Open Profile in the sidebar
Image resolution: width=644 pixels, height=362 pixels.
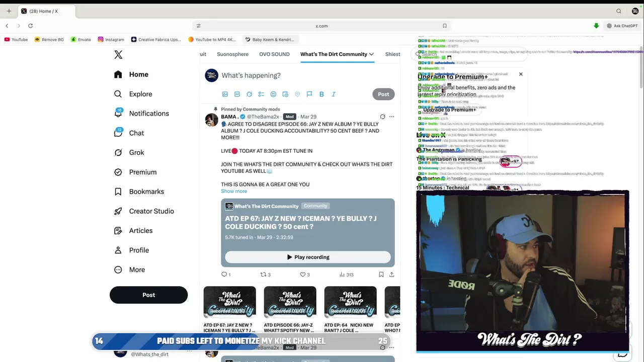[x=131, y=250]
